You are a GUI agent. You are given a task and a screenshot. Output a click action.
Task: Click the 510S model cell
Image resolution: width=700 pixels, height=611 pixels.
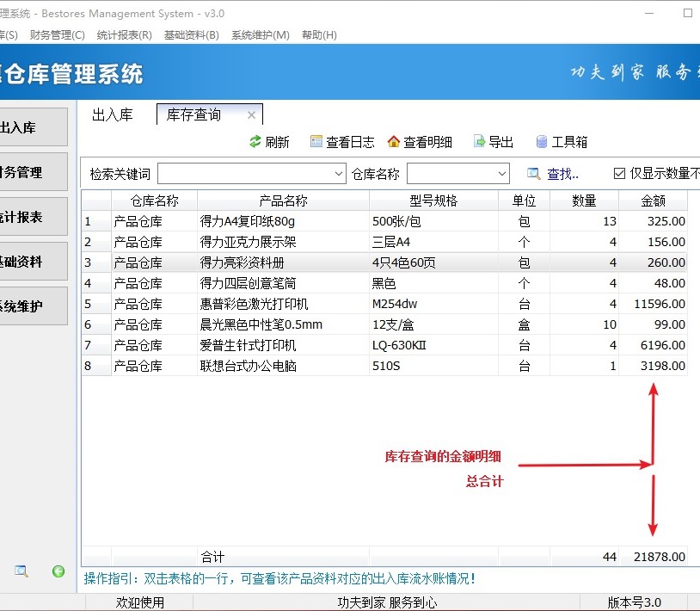coord(433,366)
